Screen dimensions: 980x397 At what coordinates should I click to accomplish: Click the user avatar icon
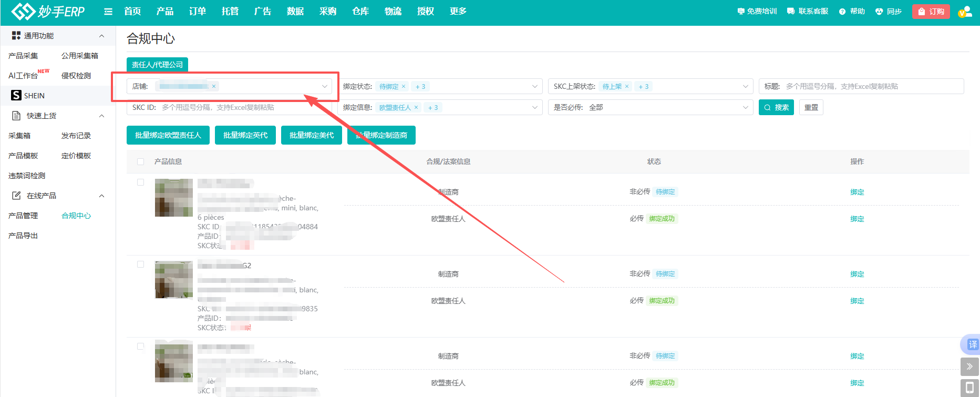tap(965, 12)
